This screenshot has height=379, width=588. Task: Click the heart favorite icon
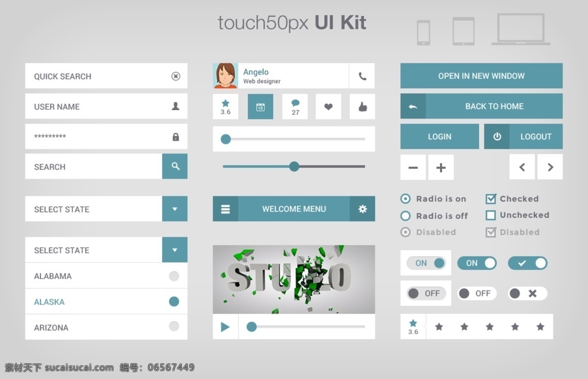point(328,107)
